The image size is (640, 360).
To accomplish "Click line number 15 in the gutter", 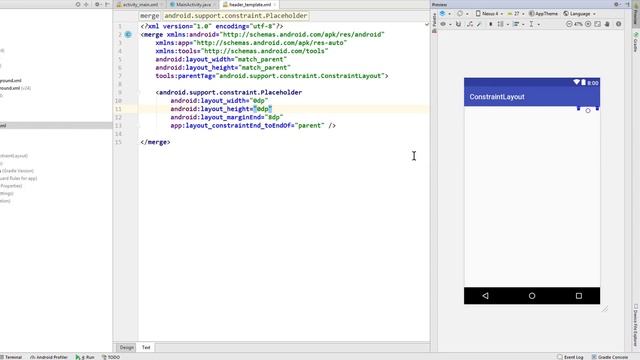I will click(x=118, y=142).
